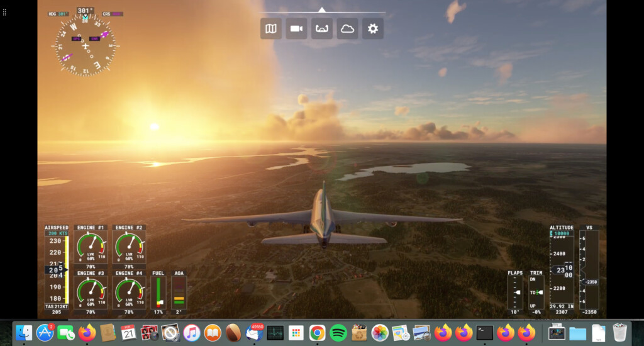
Task: Select the TAS 212KT readout
Action: click(x=56, y=306)
